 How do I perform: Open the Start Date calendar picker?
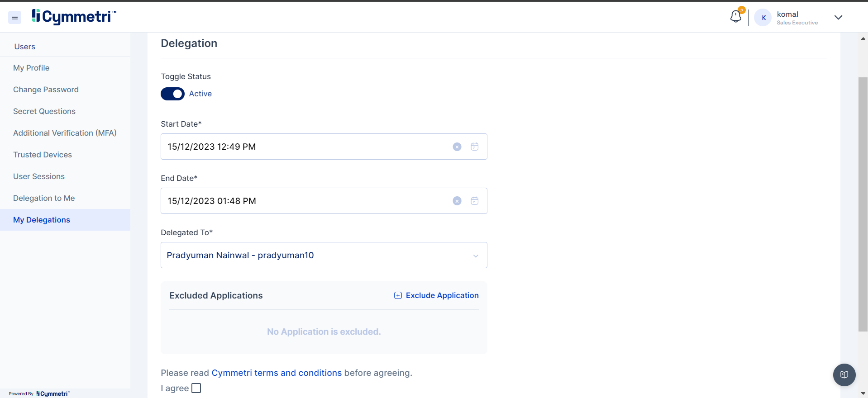474,147
